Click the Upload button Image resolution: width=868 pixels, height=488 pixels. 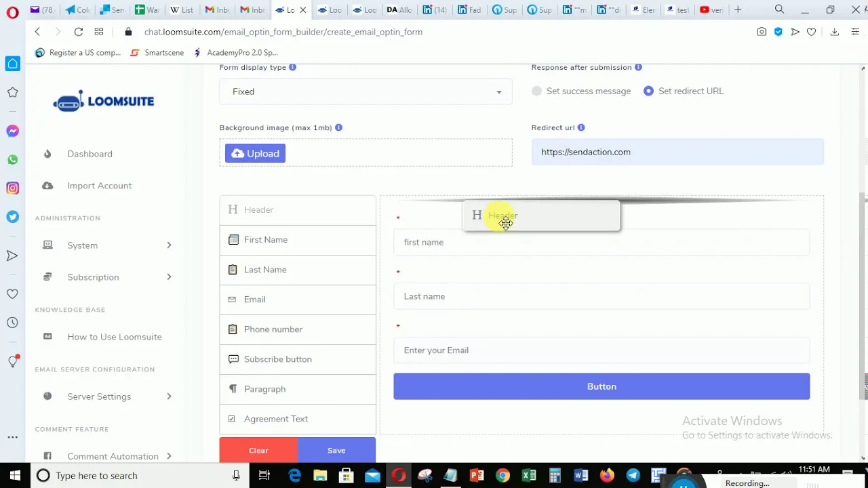pos(255,153)
